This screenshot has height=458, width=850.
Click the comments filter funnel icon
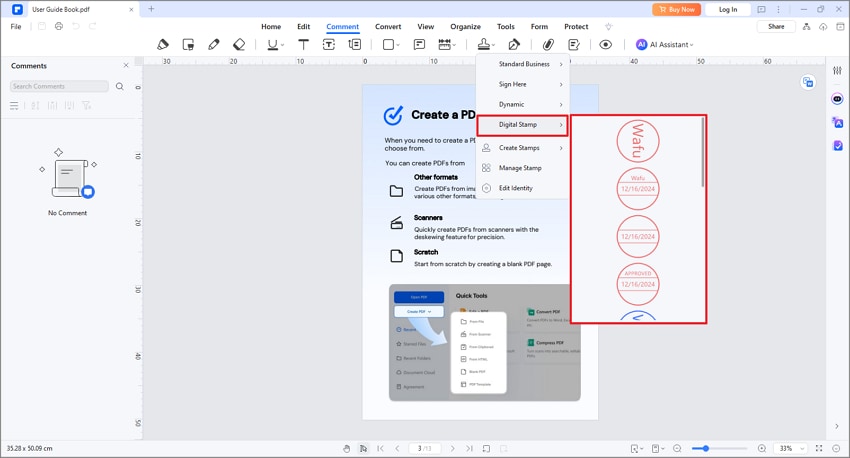(x=86, y=105)
